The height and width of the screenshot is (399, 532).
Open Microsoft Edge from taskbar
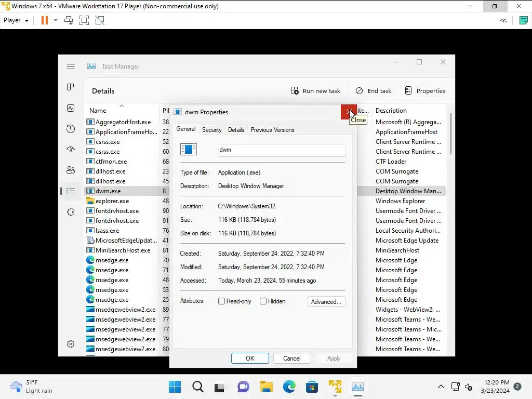(289, 387)
